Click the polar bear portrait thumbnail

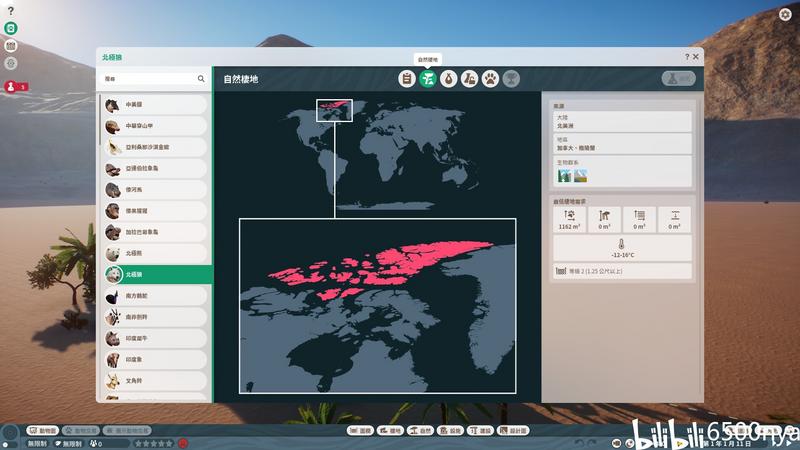(x=113, y=254)
